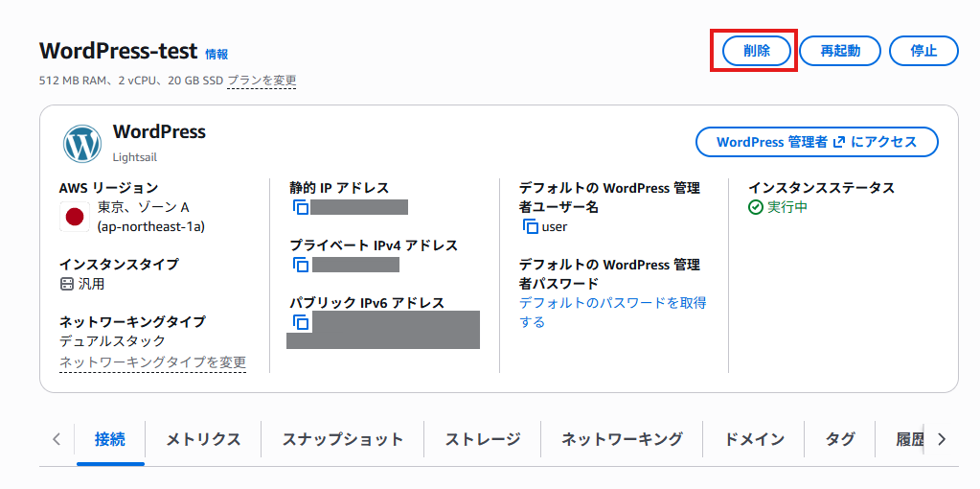Viewport: 980px width, 489px height.
Task: Click the WordPress logo icon
Action: 81,144
